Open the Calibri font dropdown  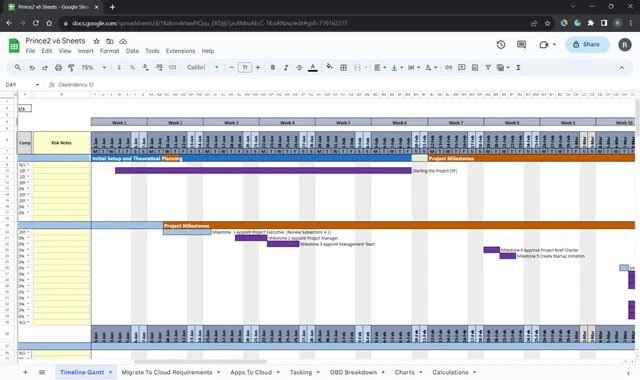point(203,67)
